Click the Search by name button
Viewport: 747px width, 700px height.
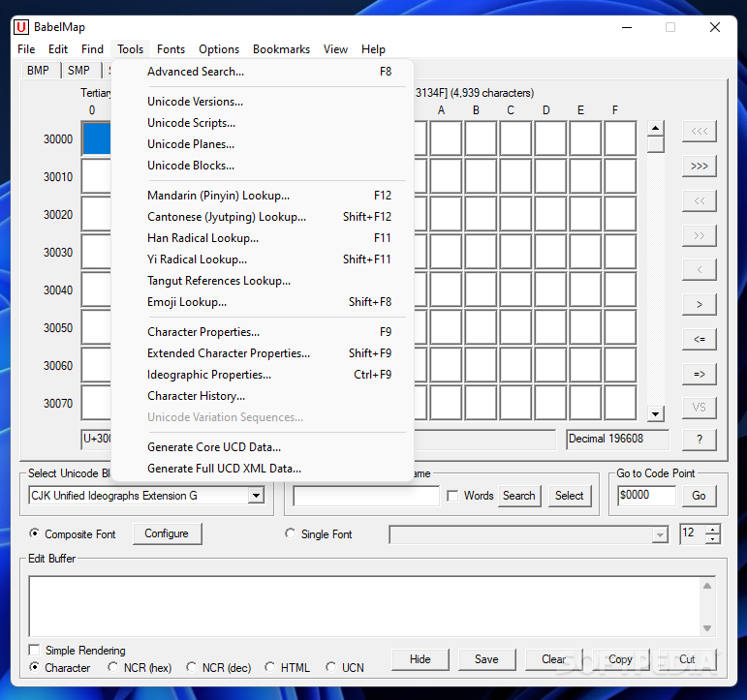pos(519,496)
